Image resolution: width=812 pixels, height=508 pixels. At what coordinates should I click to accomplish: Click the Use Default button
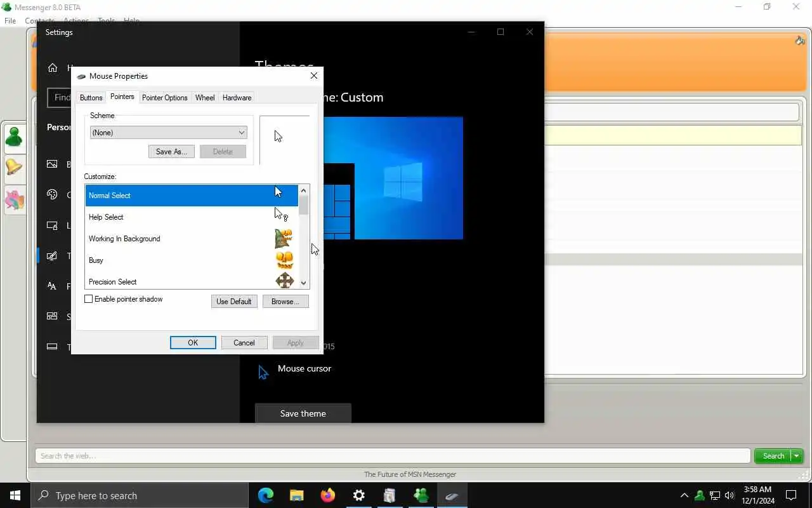point(234,302)
